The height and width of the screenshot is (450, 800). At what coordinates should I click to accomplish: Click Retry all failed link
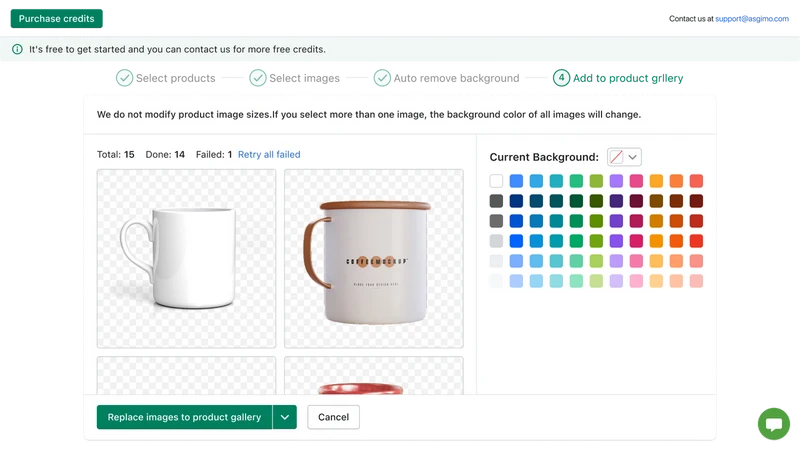[x=269, y=155]
